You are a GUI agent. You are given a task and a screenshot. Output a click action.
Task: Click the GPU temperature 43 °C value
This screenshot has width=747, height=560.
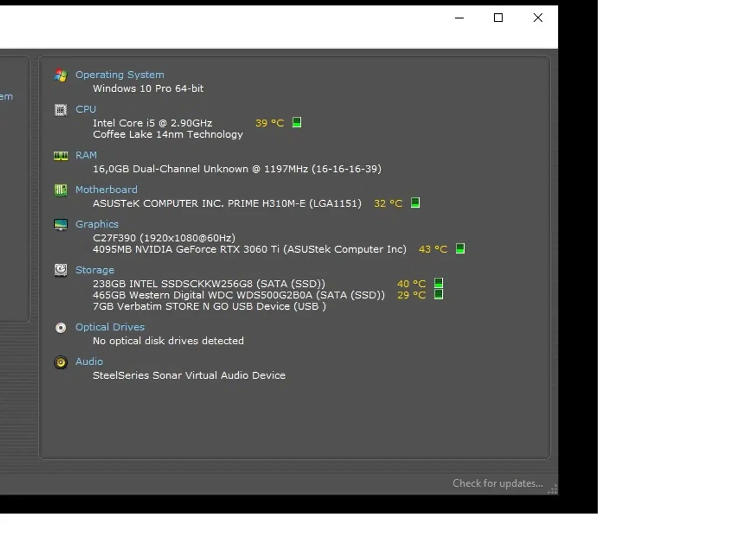433,249
